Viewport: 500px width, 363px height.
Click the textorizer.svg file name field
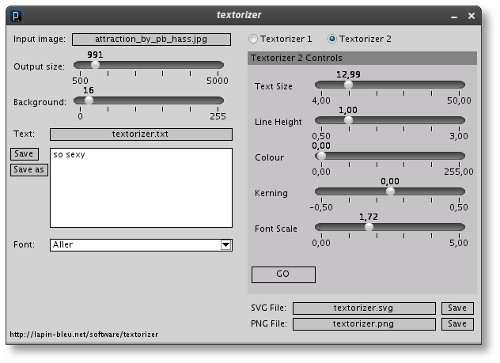[364, 308]
